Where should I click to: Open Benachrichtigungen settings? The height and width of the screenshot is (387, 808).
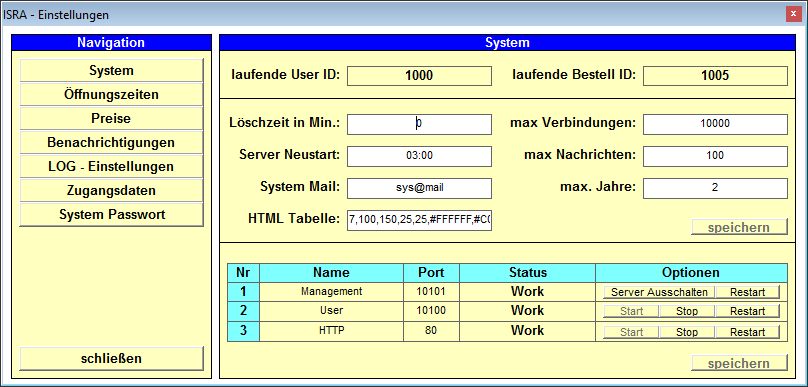click(x=111, y=143)
